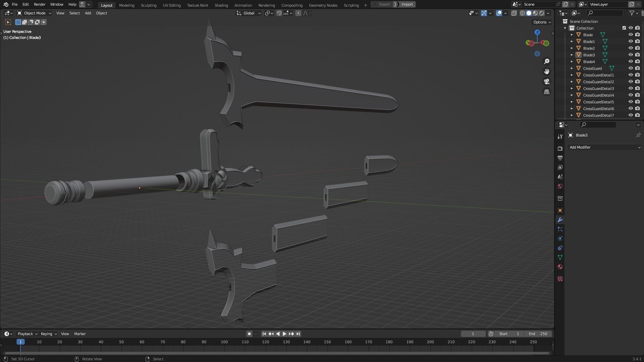Open the Render properties tab
This screenshot has height=362, width=644.
[x=560, y=148]
